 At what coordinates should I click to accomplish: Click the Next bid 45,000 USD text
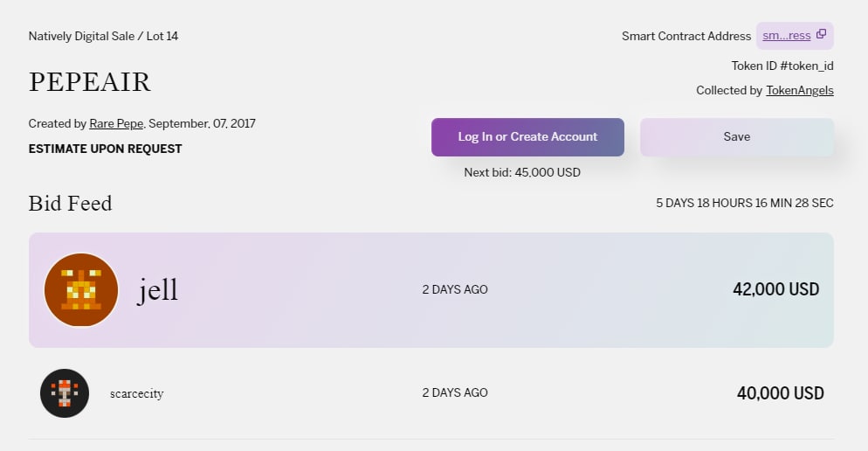point(522,172)
